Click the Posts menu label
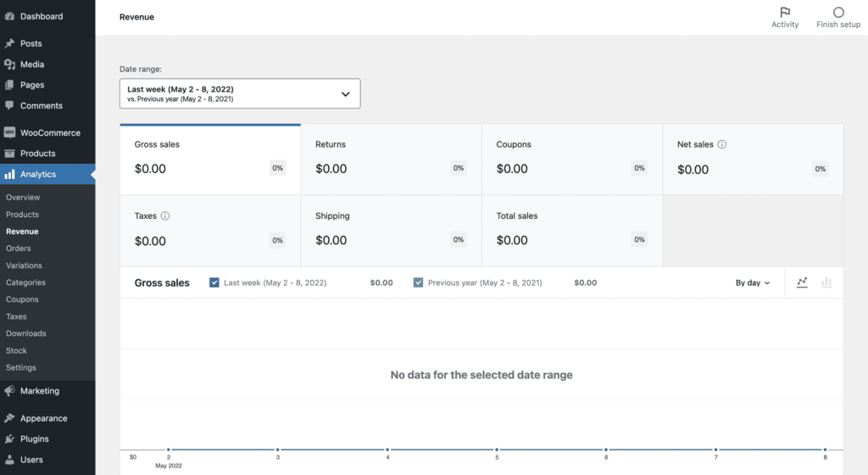868x475 pixels. click(x=31, y=43)
